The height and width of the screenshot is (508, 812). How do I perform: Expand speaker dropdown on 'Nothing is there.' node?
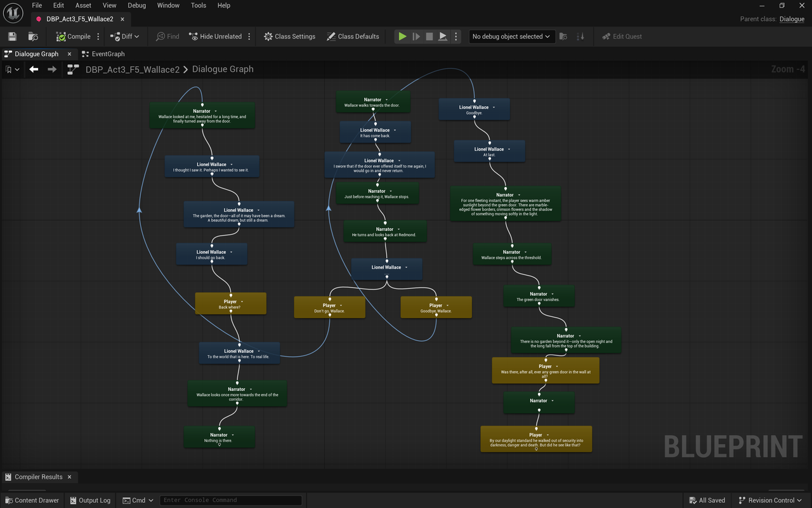click(233, 435)
